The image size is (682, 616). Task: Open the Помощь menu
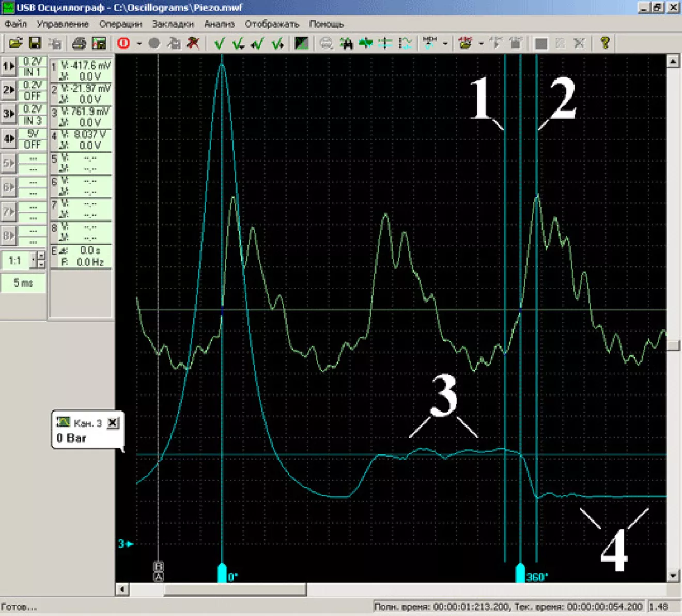pyautogui.click(x=326, y=24)
